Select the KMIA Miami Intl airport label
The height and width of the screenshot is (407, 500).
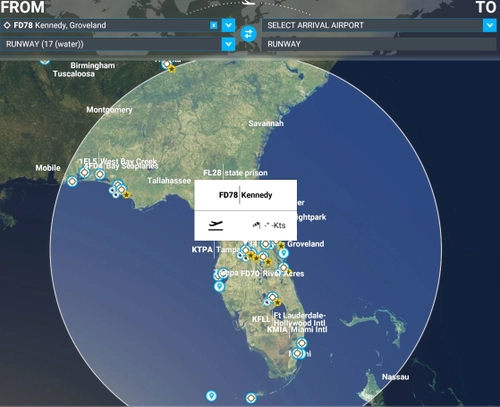[297, 329]
